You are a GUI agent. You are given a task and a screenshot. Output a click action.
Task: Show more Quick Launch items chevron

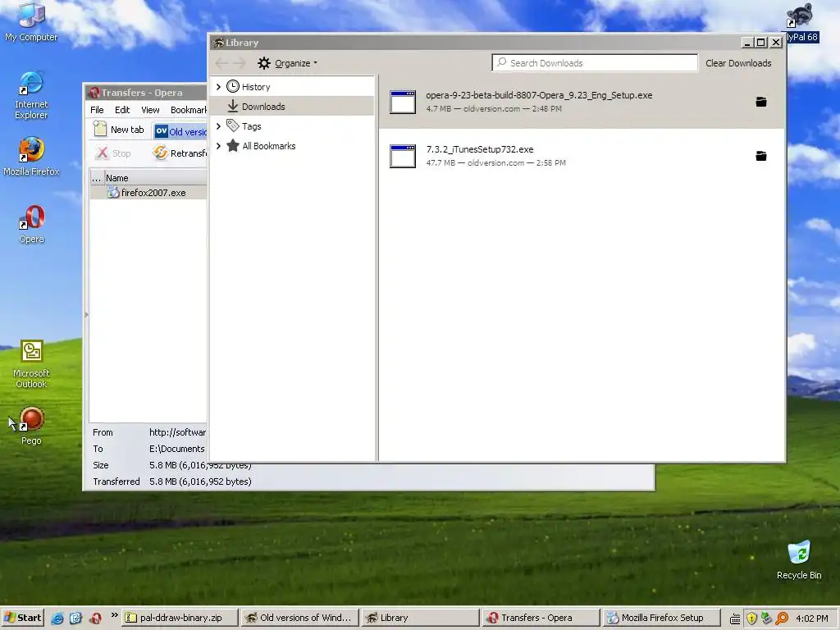tap(114, 615)
